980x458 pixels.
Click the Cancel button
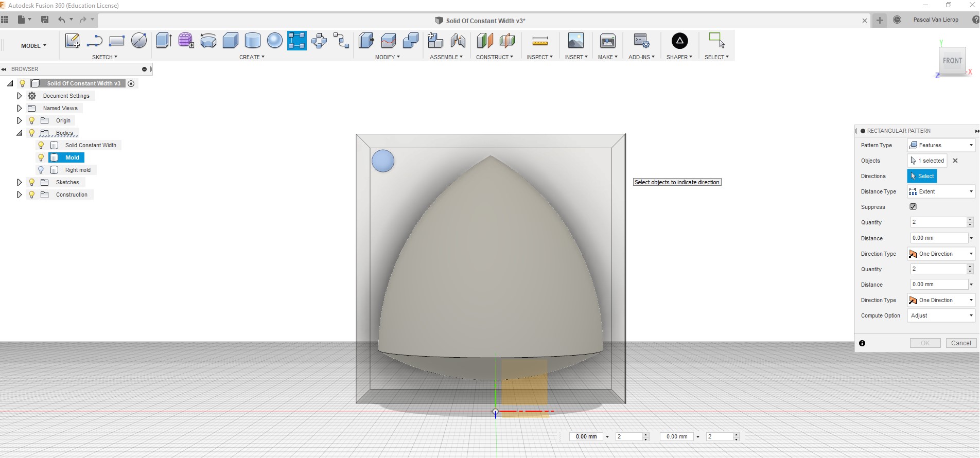pos(960,343)
